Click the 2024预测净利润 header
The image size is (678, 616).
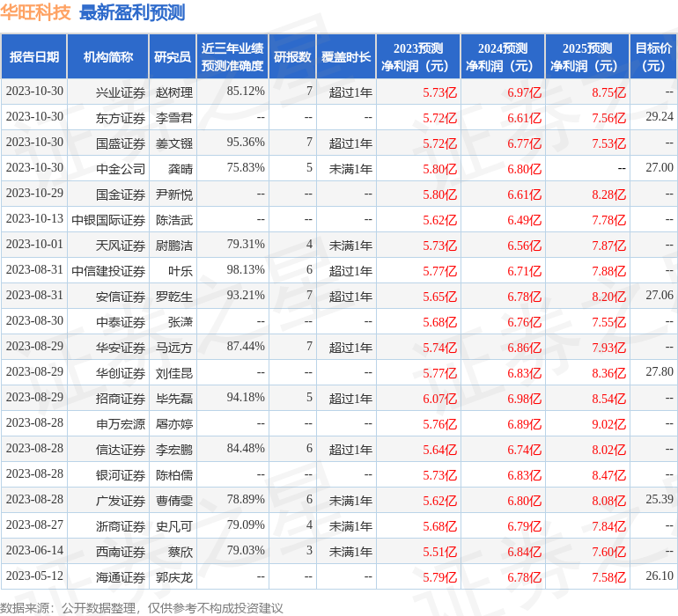tap(503, 56)
